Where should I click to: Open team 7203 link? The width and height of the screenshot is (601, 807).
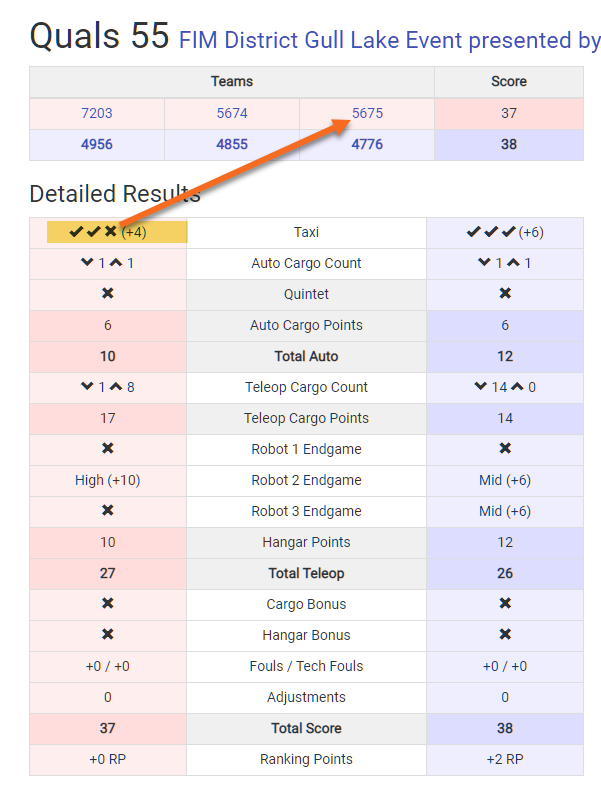tap(97, 113)
